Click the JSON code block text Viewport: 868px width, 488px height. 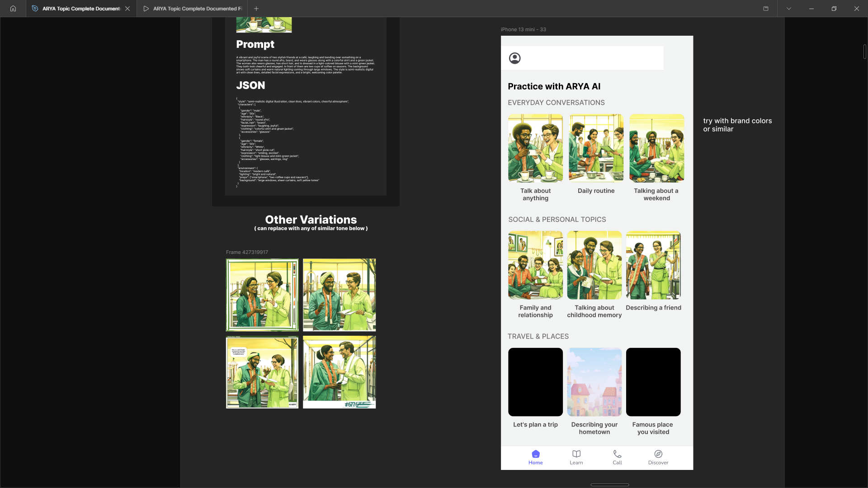coord(292,142)
